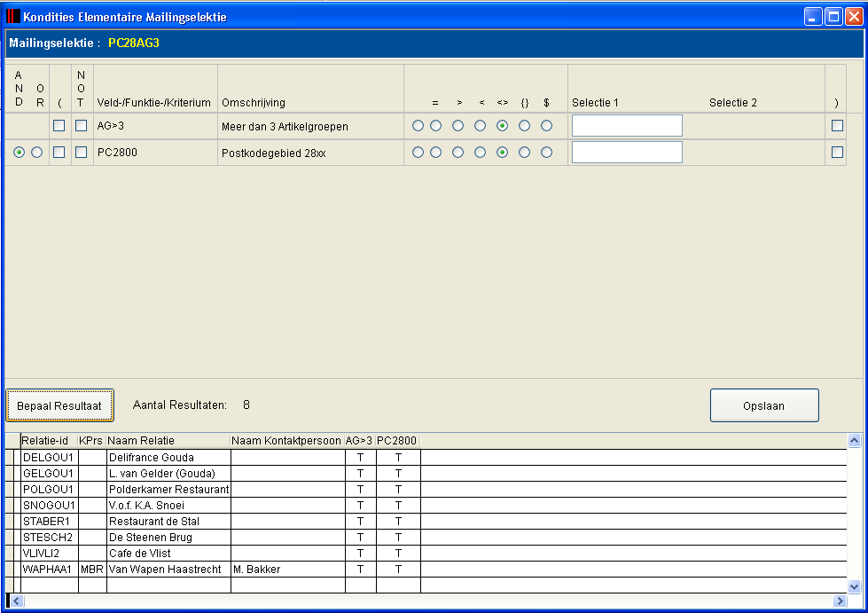Tick the closing-parenthesis checkbox in the AG>3 row
868x613 pixels.
pos(837,126)
